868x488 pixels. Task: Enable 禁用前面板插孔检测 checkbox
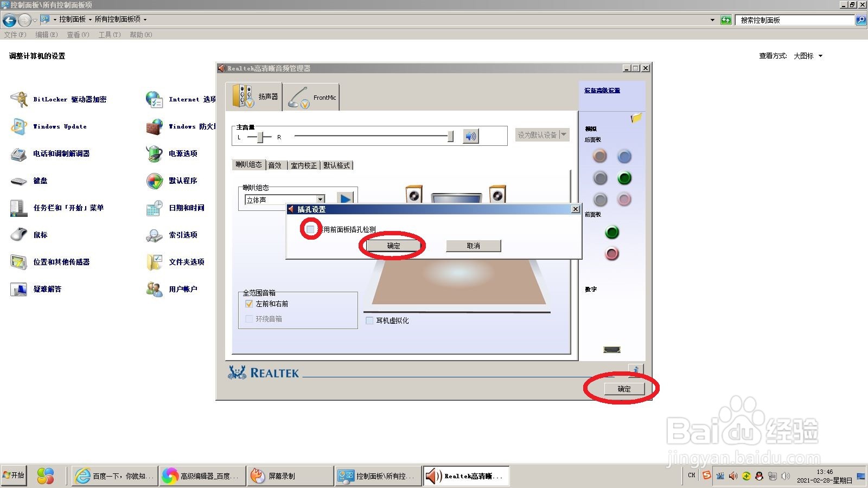pos(310,229)
